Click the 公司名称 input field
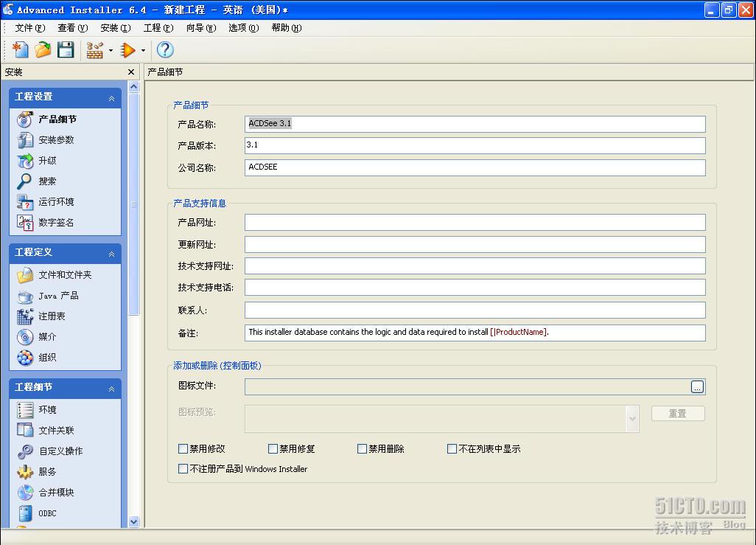 pos(475,167)
